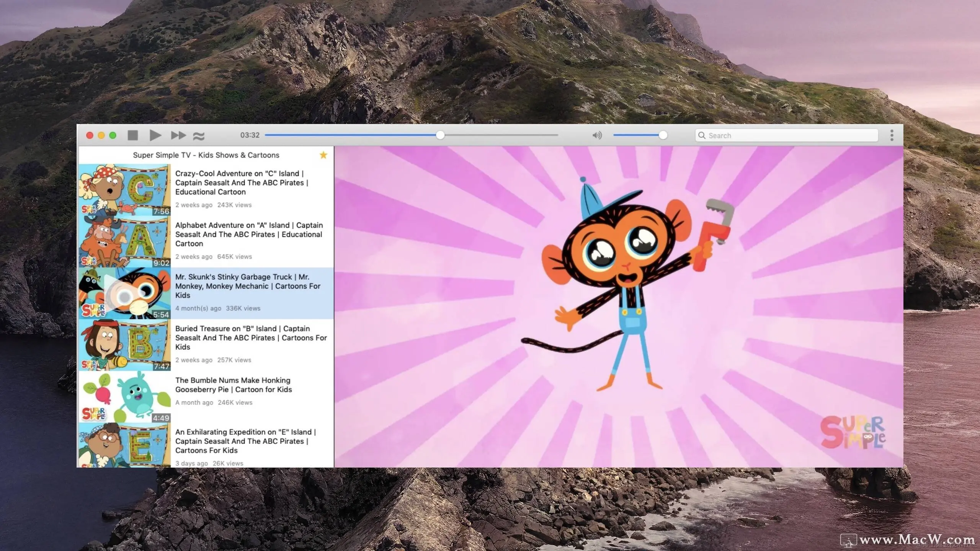Click "A month ago" on the Bumble Nums row
The width and height of the screenshot is (980, 551).
pos(194,402)
